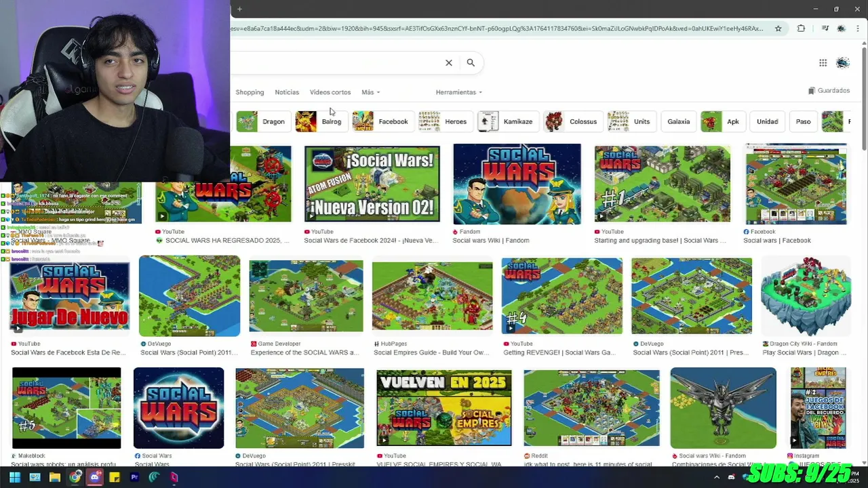
Task: Show hidden system tray icons
Action: coord(717,477)
